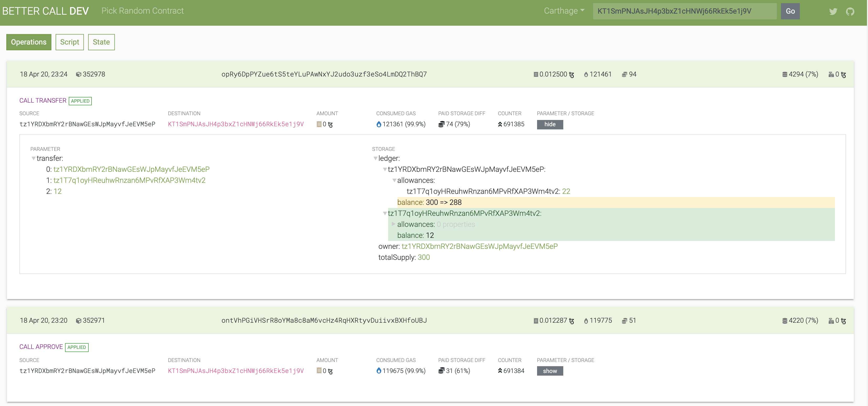Click transfer parameter 0 address tz1YRDXbmRY2rBNaw
The width and height of the screenshot is (868, 406).
tap(131, 169)
